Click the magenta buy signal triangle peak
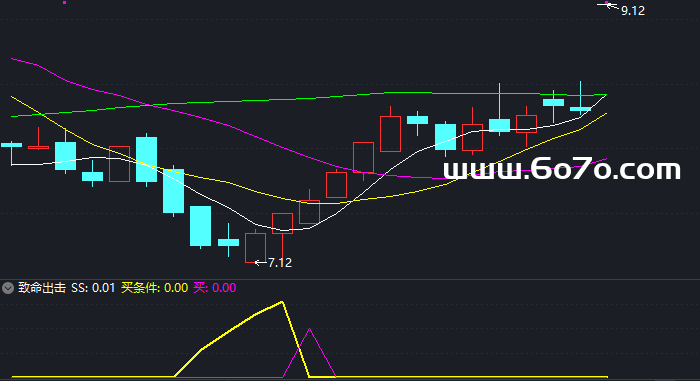 [309, 330]
